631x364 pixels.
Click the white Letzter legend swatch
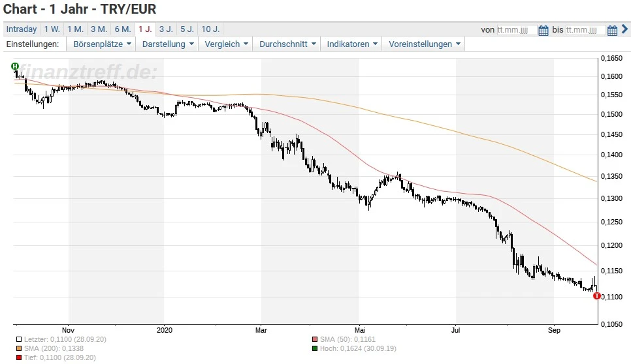pyautogui.click(x=19, y=339)
